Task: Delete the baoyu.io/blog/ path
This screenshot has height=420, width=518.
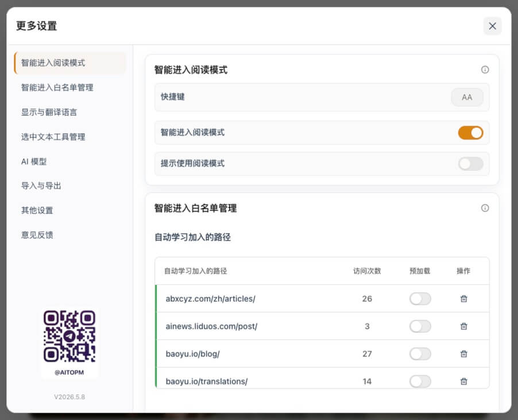Action: [x=464, y=354]
